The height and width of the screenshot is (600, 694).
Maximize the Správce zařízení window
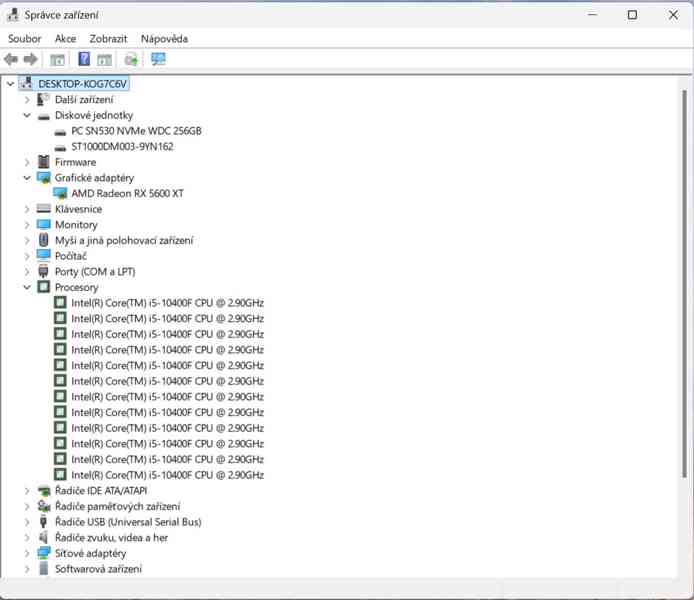click(632, 15)
